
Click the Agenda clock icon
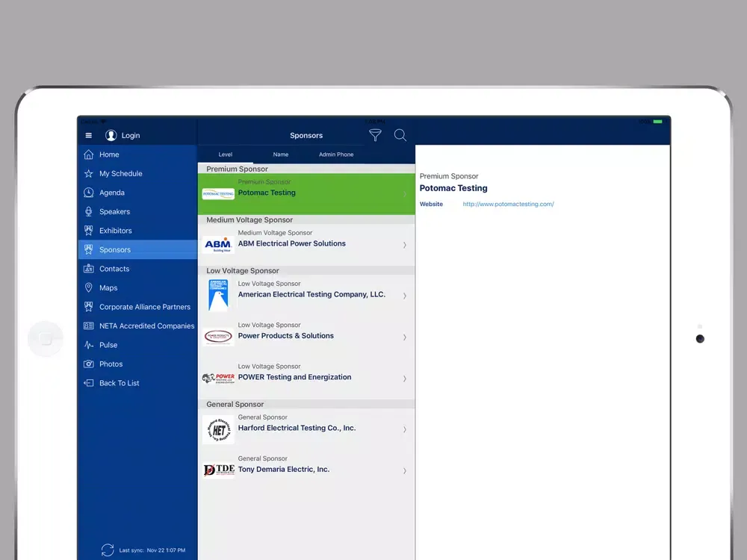(x=89, y=193)
